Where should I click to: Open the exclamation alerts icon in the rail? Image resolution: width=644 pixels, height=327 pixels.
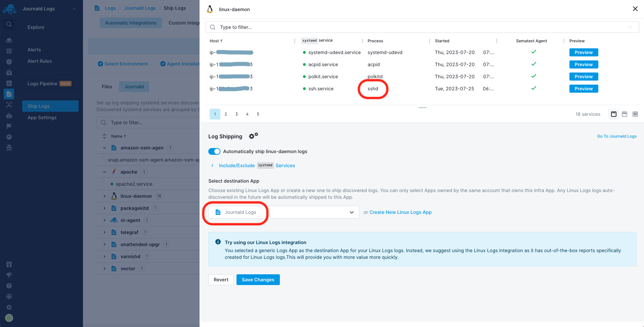pyautogui.click(x=9, y=62)
